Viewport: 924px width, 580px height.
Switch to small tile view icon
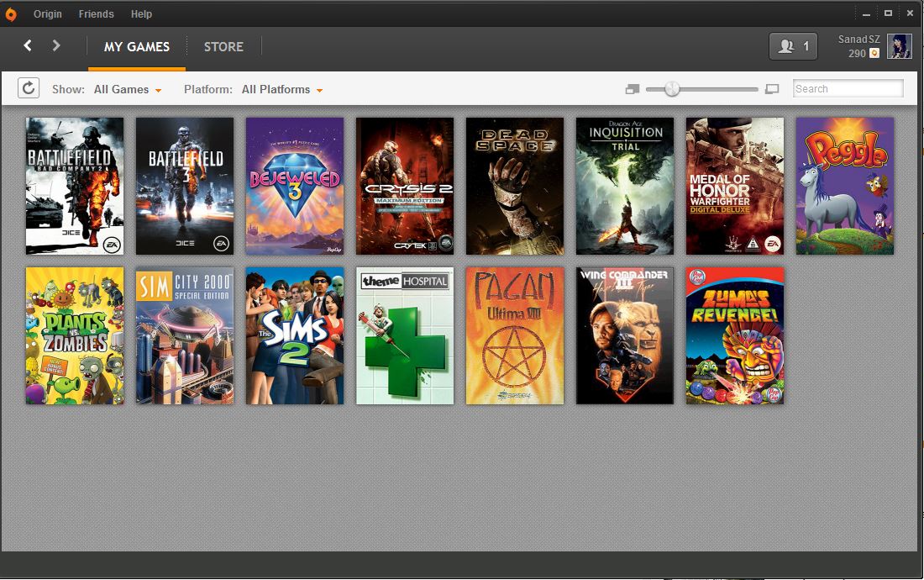click(x=633, y=89)
